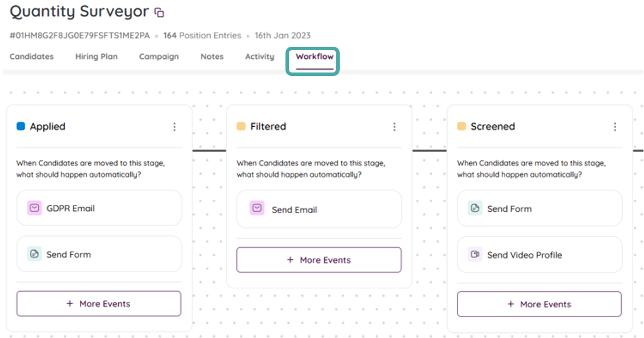View the Activity tab
Image resolution: width=644 pixels, height=338 pixels.
point(260,57)
